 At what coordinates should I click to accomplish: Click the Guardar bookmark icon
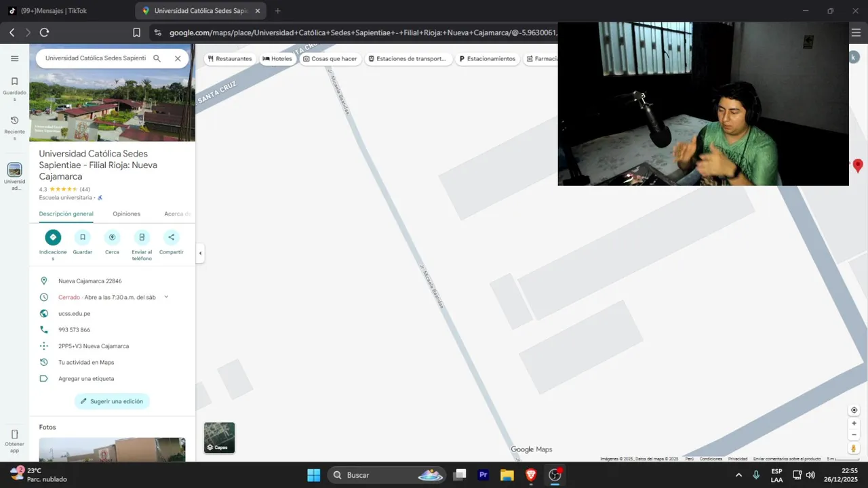83,237
